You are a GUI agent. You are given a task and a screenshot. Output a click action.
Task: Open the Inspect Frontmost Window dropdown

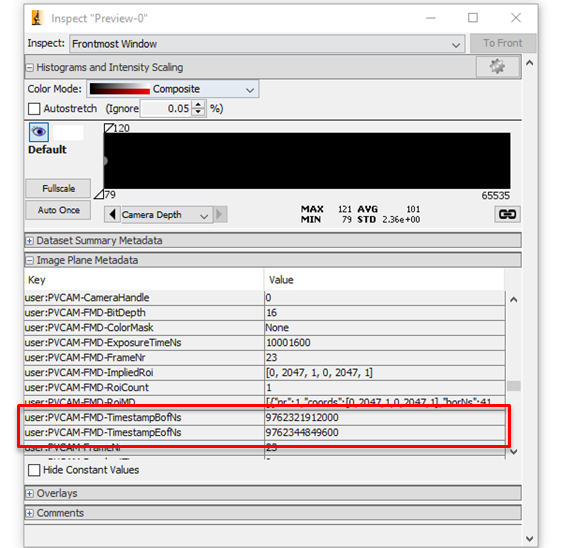267,44
